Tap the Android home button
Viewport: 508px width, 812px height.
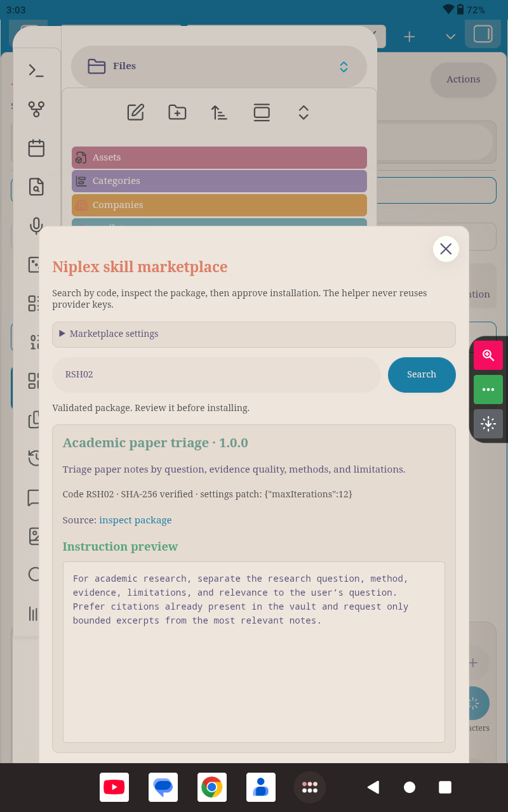point(410,787)
